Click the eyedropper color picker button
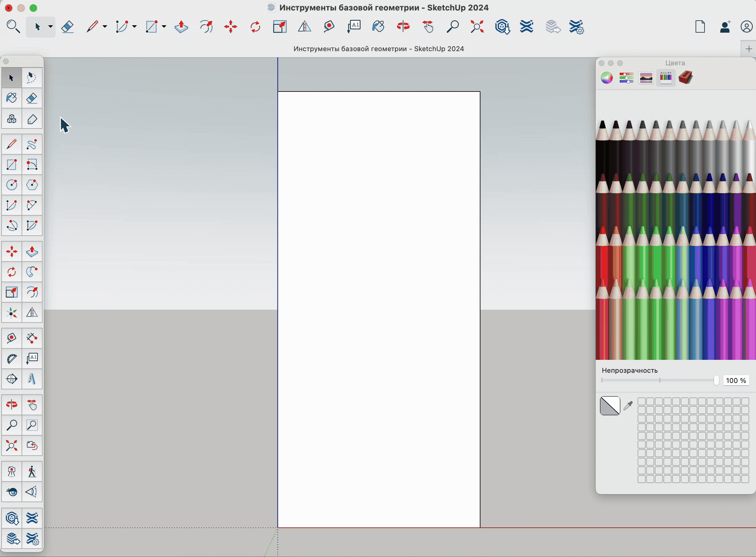Image resolution: width=756 pixels, height=557 pixels. [628, 406]
